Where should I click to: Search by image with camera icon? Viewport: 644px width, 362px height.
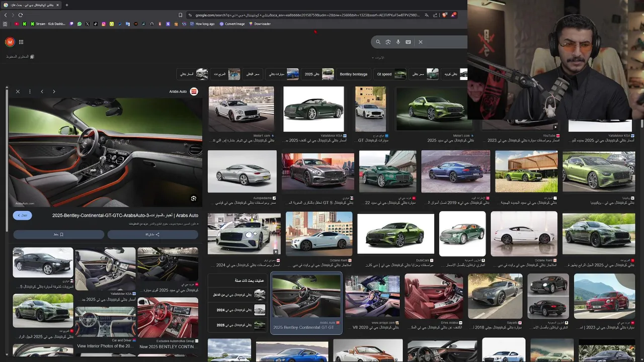pos(388,42)
